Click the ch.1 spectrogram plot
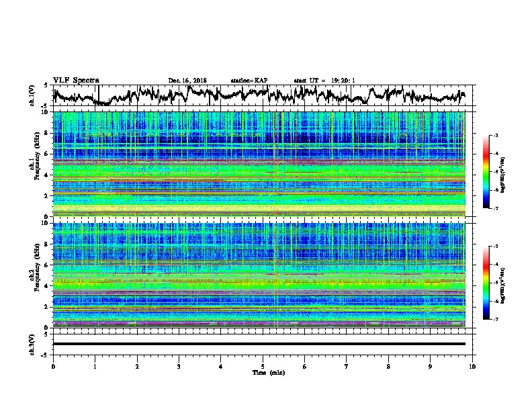The image size is (532, 411). 259,164
